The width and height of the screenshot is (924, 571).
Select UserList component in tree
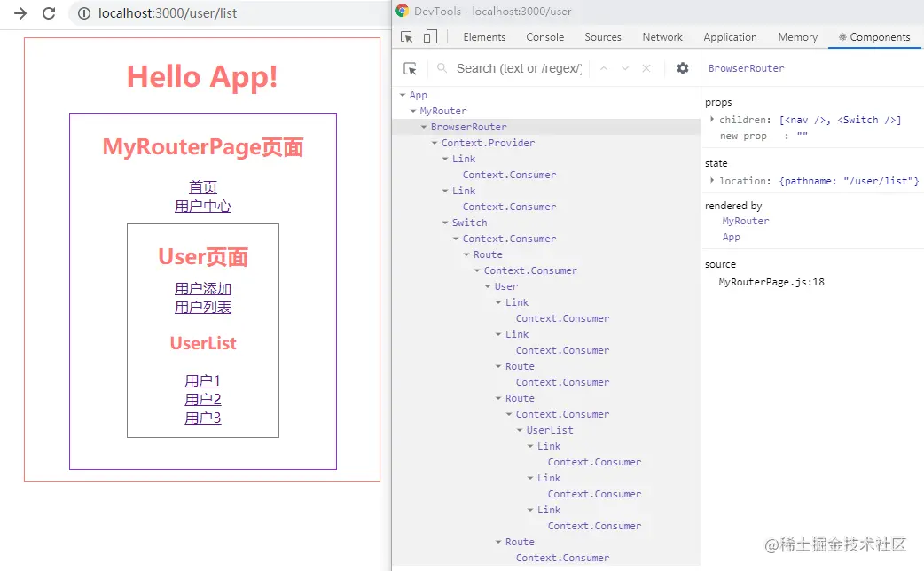tap(550, 430)
